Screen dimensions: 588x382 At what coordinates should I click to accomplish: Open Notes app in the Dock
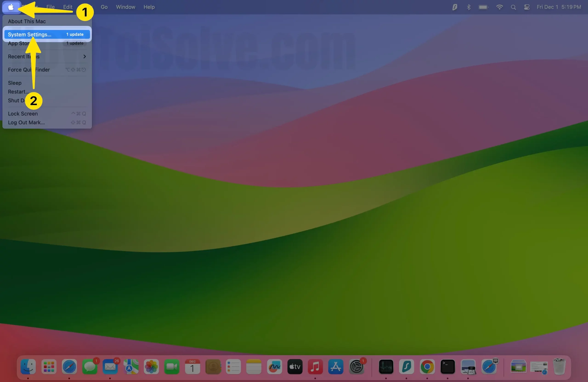pyautogui.click(x=254, y=367)
